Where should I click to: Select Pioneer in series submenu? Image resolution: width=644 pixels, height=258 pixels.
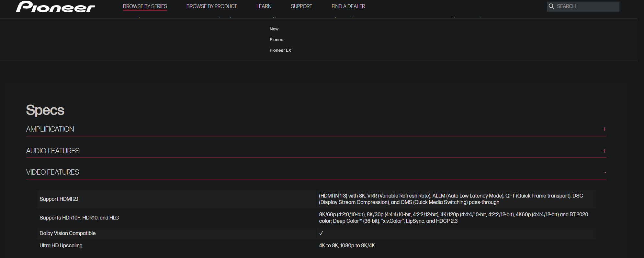[277, 40]
